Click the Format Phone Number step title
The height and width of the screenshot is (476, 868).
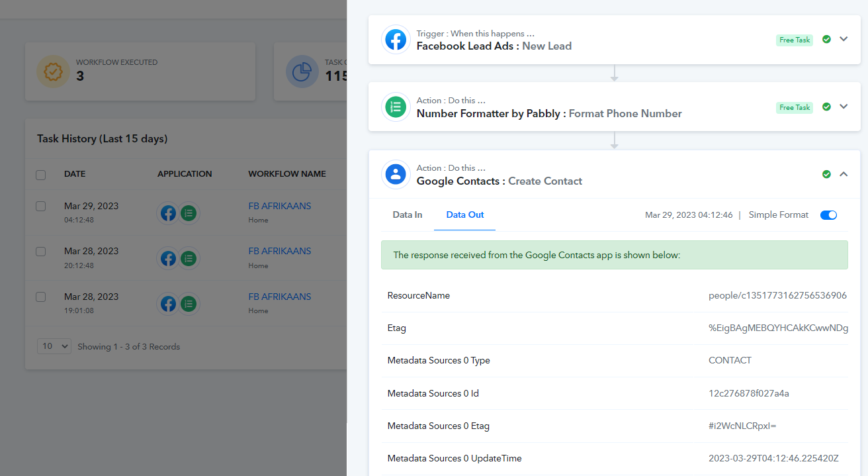(625, 113)
